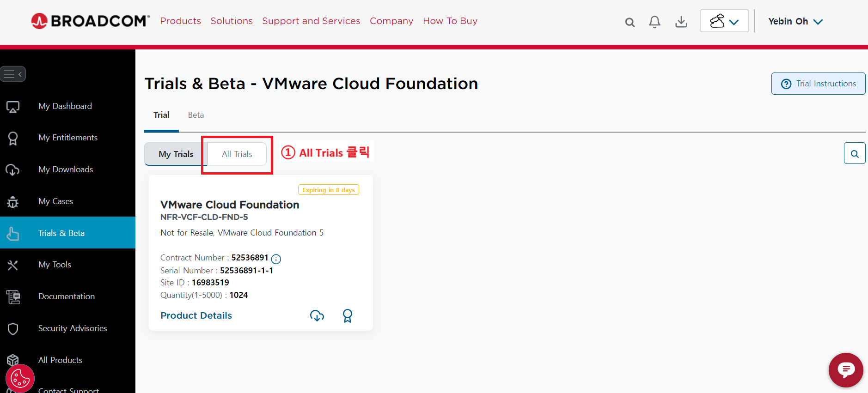Go to My Downloads in sidebar
Screen dimensions: 868x393
point(66,169)
